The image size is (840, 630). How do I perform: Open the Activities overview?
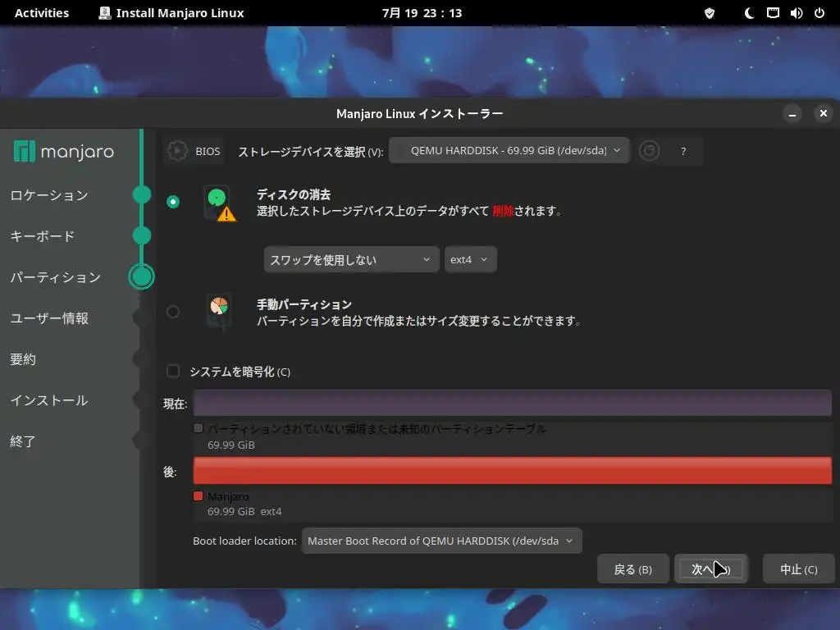[x=42, y=13]
